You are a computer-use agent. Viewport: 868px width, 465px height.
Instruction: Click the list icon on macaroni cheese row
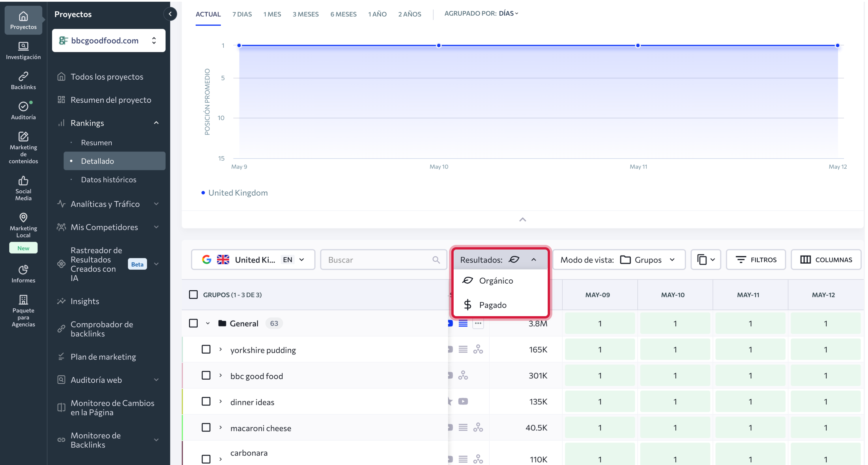point(463,427)
